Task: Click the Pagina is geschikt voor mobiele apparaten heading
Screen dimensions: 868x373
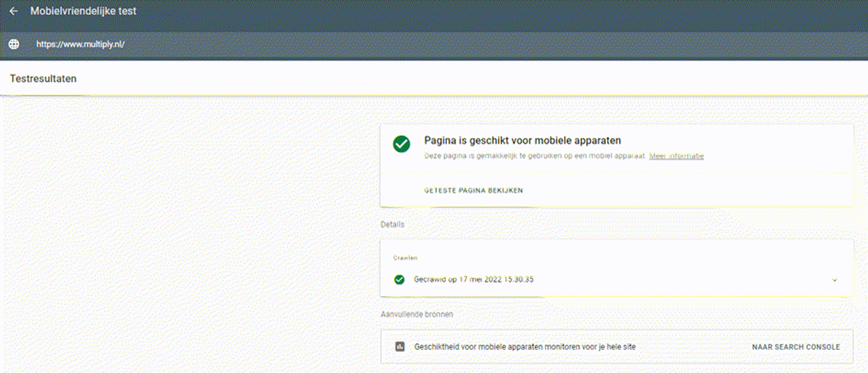Action: click(523, 141)
